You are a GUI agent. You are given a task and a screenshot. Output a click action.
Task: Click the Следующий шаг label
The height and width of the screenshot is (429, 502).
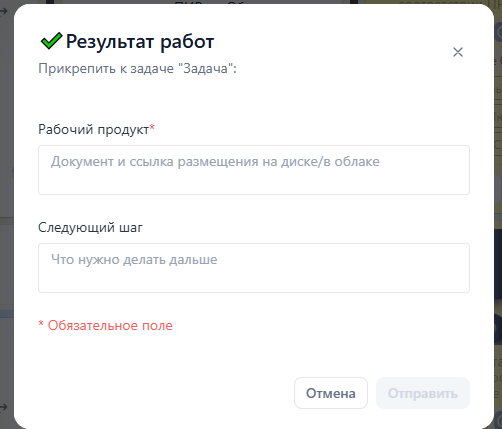click(90, 227)
